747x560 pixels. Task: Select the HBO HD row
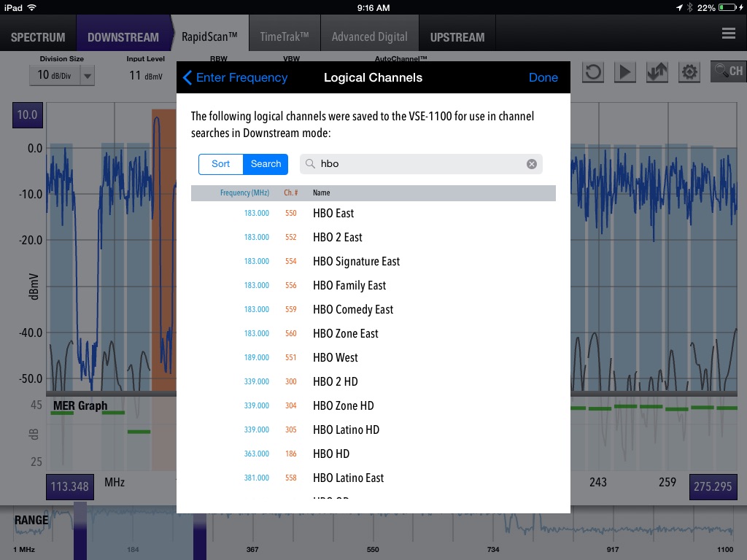[373, 454]
